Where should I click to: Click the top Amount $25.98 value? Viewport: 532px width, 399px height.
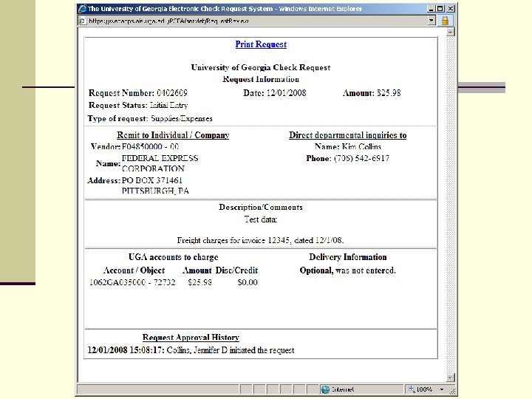(x=389, y=93)
